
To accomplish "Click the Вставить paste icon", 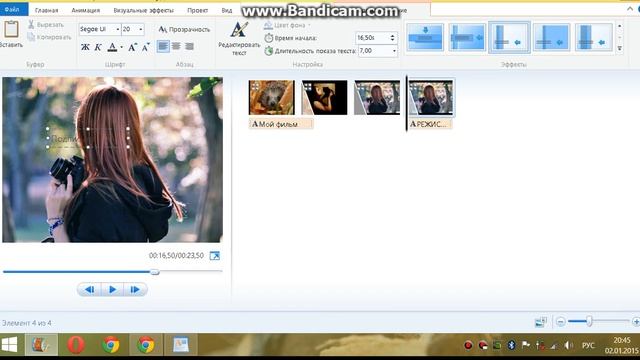I will click(x=11, y=29).
